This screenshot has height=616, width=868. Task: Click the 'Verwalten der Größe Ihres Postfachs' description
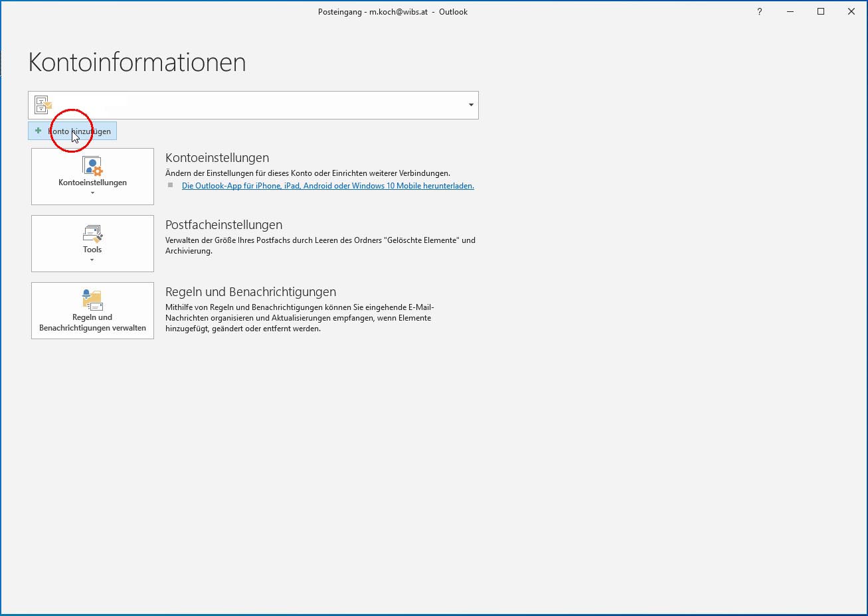pos(320,246)
